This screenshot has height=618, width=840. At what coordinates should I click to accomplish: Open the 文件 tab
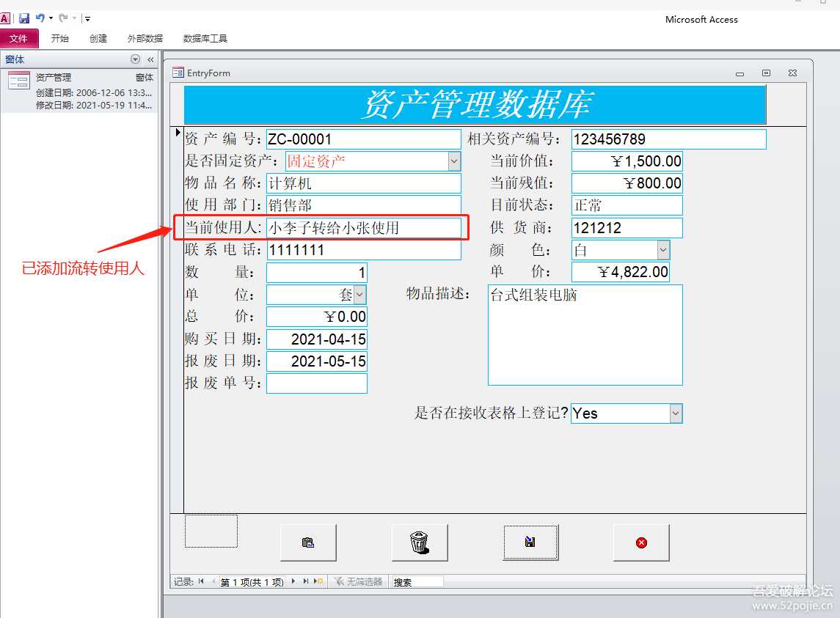coord(18,39)
